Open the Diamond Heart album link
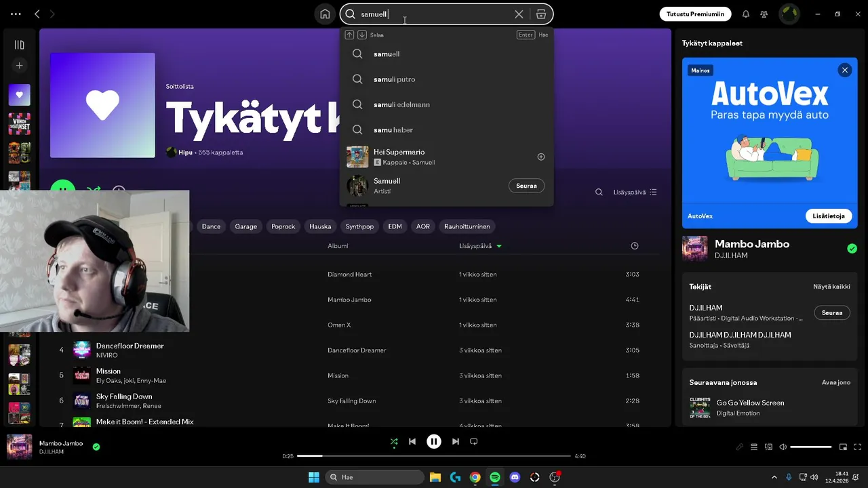 (x=350, y=274)
